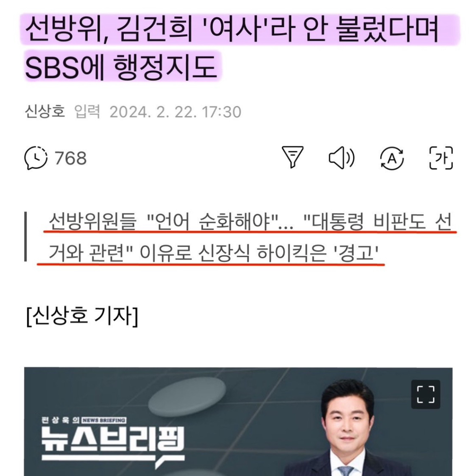Open the 뉴스브리핑 program image
Viewport: 476px width, 476px height.
point(238,421)
